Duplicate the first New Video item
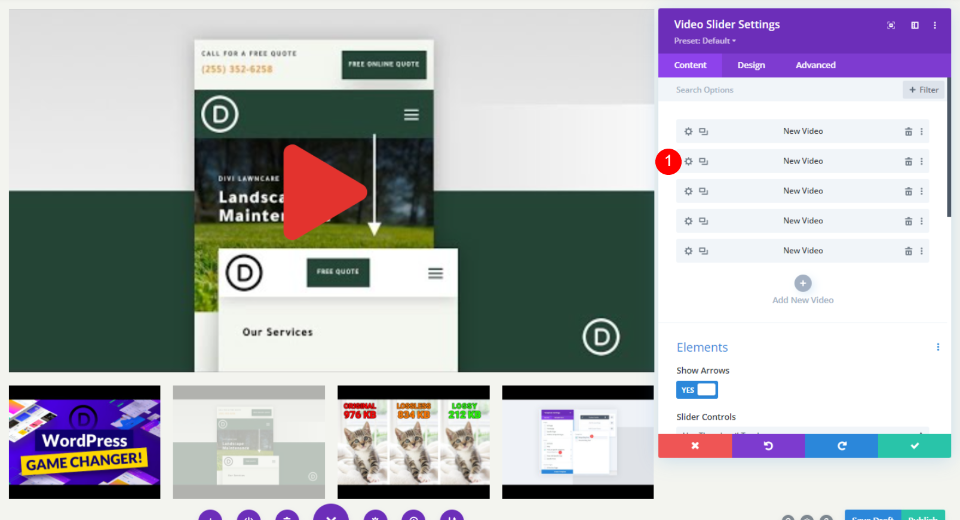This screenshot has width=960, height=520. point(703,132)
